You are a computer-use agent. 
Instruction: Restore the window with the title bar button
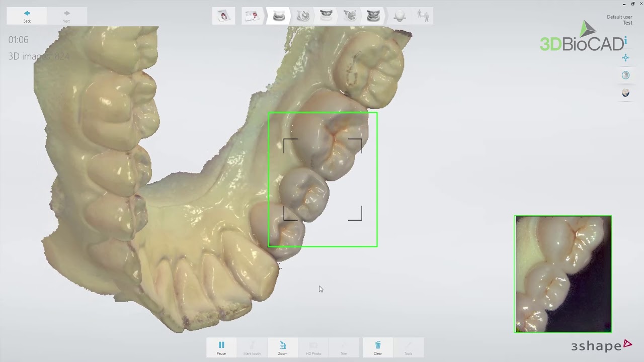[x=632, y=4]
